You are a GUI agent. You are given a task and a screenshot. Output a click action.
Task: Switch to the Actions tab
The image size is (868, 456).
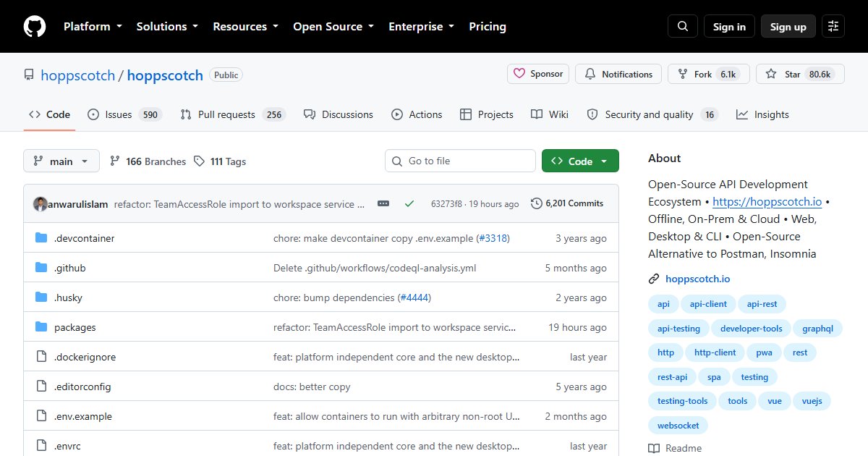417,114
